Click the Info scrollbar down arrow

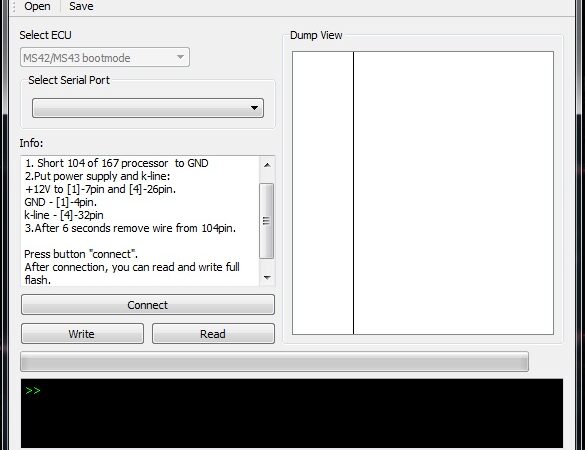pos(267,277)
